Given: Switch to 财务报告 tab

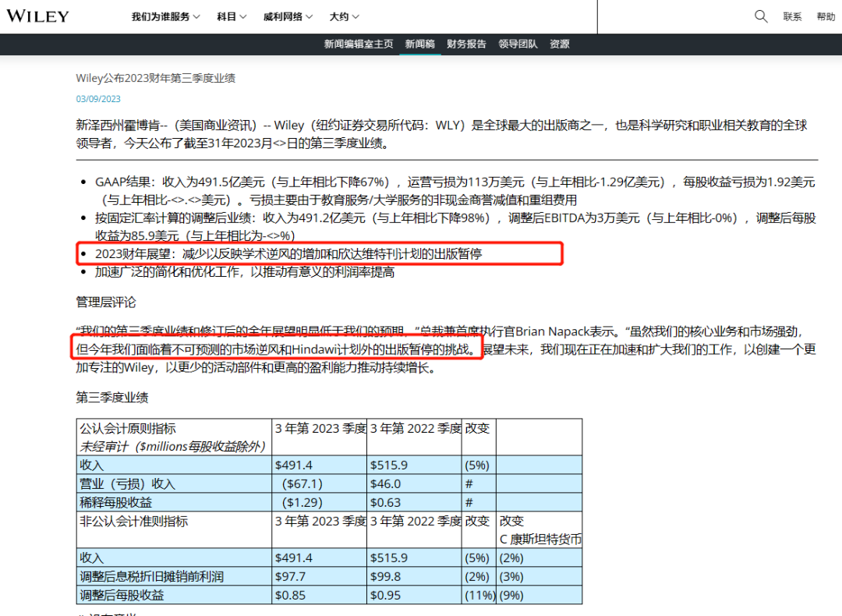Looking at the screenshot, I should pyautogui.click(x=466, y=44).
